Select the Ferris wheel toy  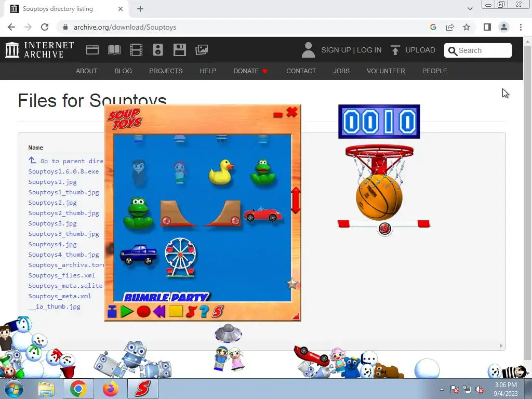(180, 258)
